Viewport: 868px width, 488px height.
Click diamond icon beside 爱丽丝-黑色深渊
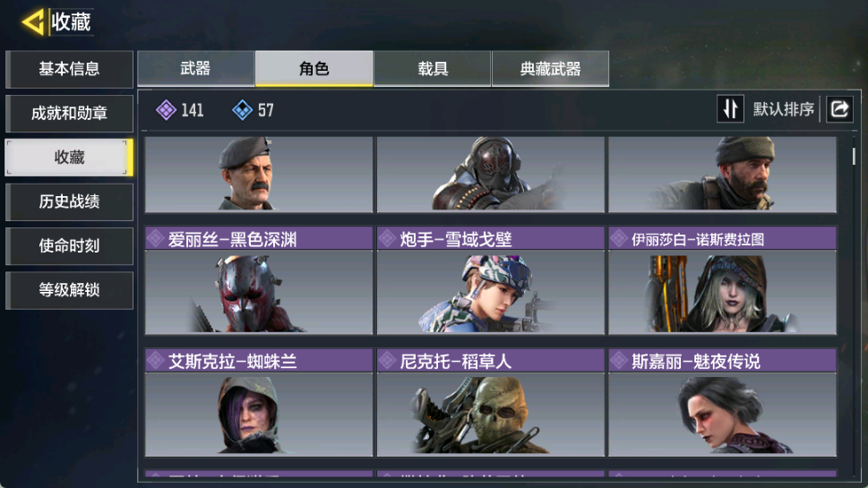pyautogui.click(x=155, y=238)
